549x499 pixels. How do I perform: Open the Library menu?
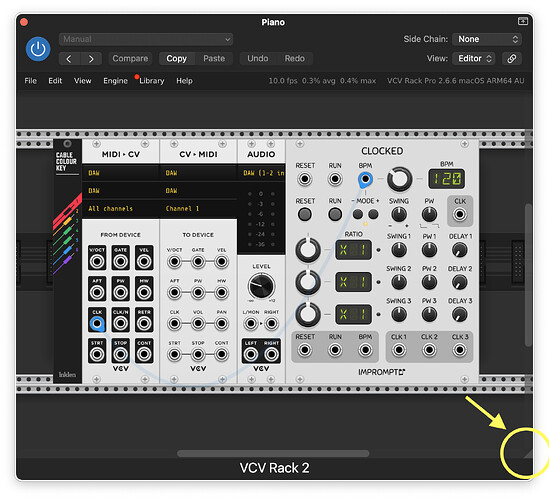[x=152, y=81]
